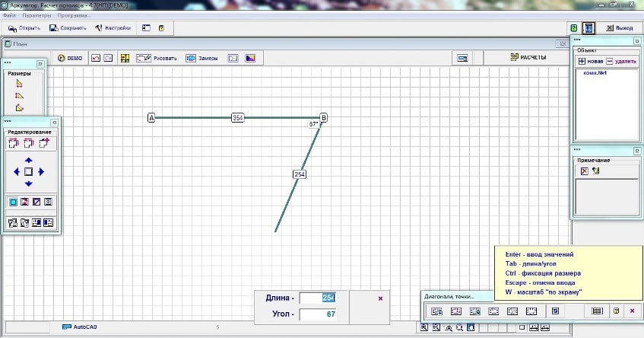
Task: Open the Файл menu
Action: click(x=9, y=15)
